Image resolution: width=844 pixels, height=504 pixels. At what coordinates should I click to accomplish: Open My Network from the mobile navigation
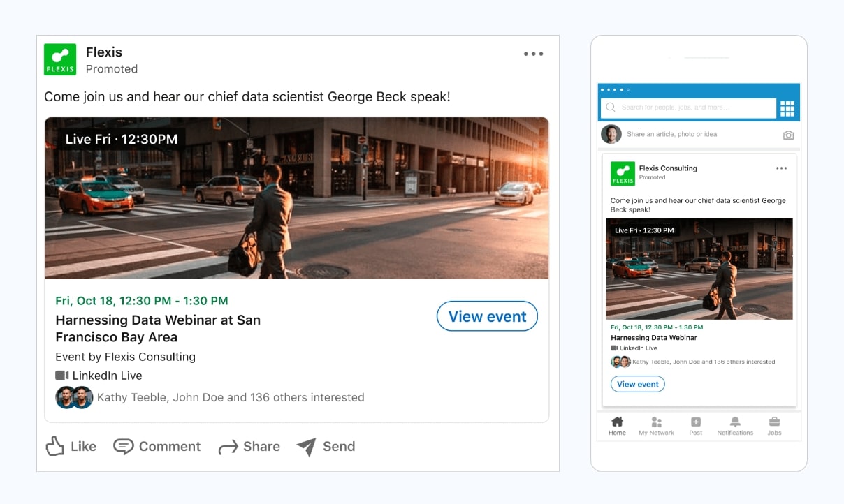(x=656, y=426)
